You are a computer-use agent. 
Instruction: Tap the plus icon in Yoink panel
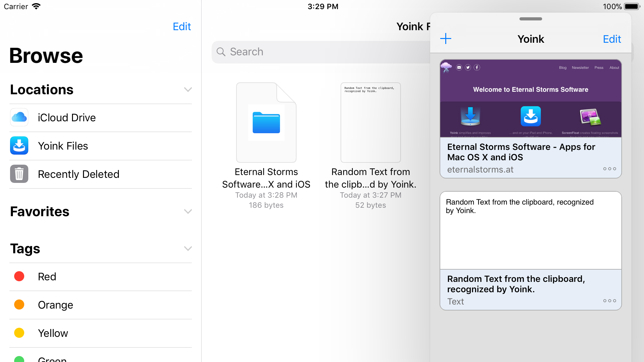coord(446,39)
